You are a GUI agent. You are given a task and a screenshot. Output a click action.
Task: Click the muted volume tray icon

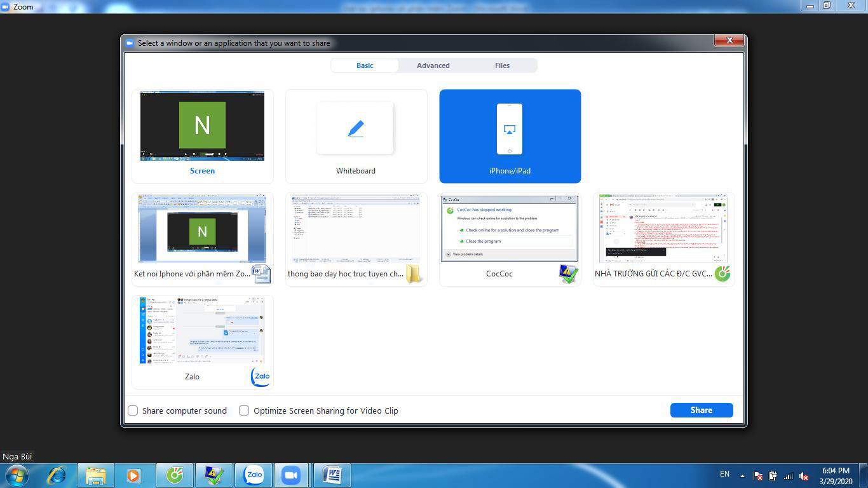click(x=803, y=476)
